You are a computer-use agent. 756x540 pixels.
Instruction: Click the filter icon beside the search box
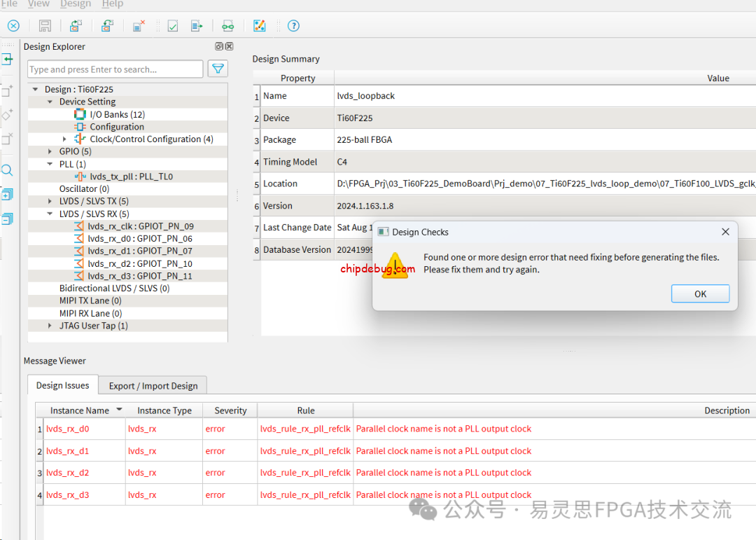(x=217, y=68)
